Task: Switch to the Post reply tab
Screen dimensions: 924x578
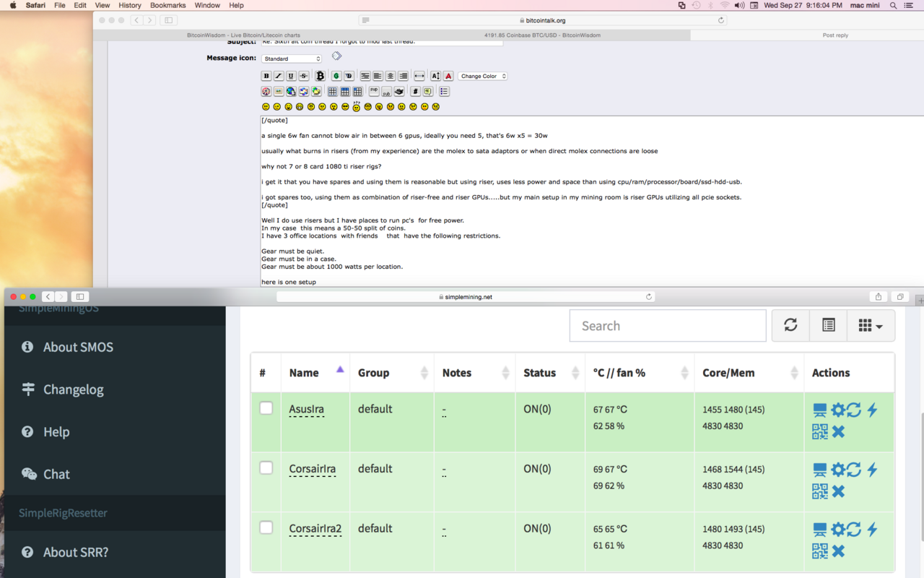Action: click(x=835, y=35)
